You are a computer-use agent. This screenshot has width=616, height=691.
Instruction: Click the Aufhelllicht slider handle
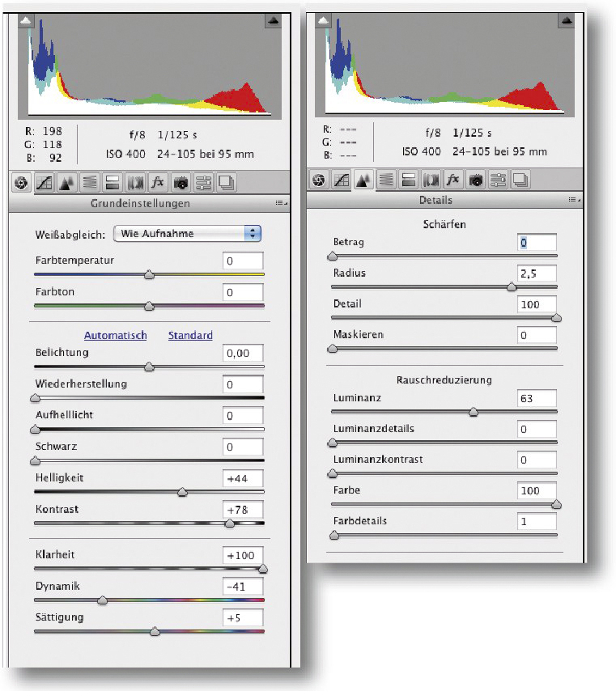click(36, 429)
